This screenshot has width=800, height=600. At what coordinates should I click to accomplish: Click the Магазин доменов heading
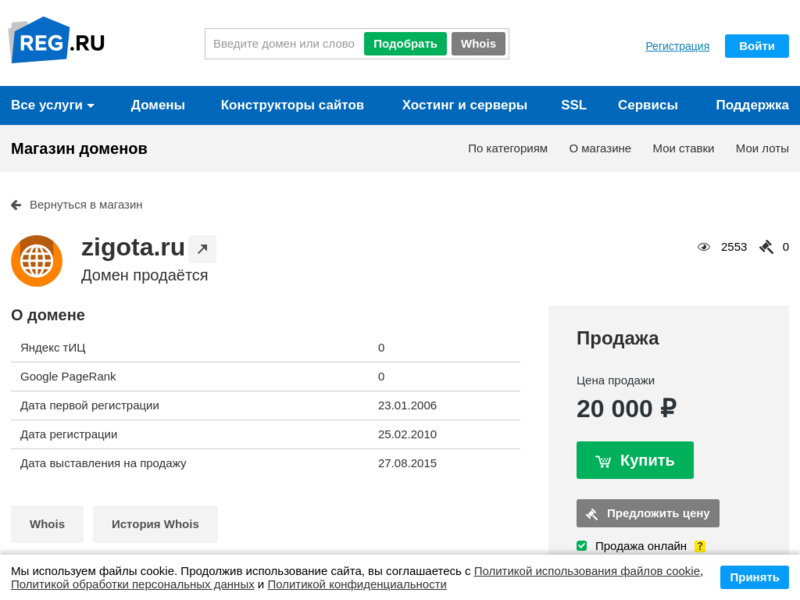pos(79,149)
